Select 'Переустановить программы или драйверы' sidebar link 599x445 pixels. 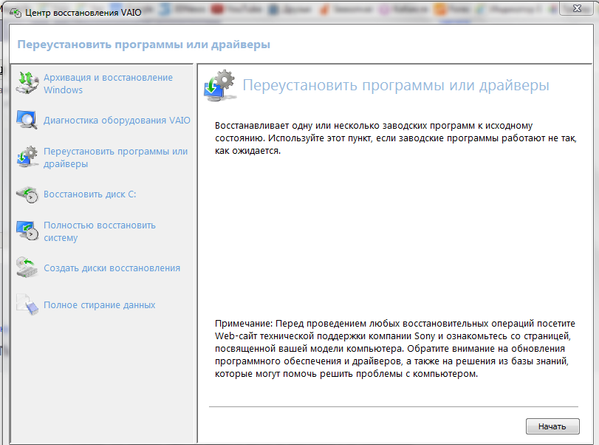point(115,157)
